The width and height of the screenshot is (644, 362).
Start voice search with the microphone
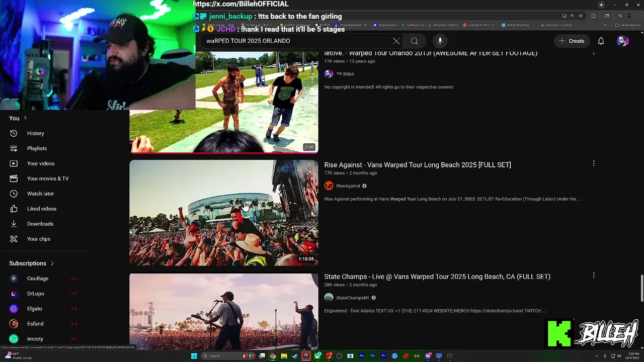point(440,41)
